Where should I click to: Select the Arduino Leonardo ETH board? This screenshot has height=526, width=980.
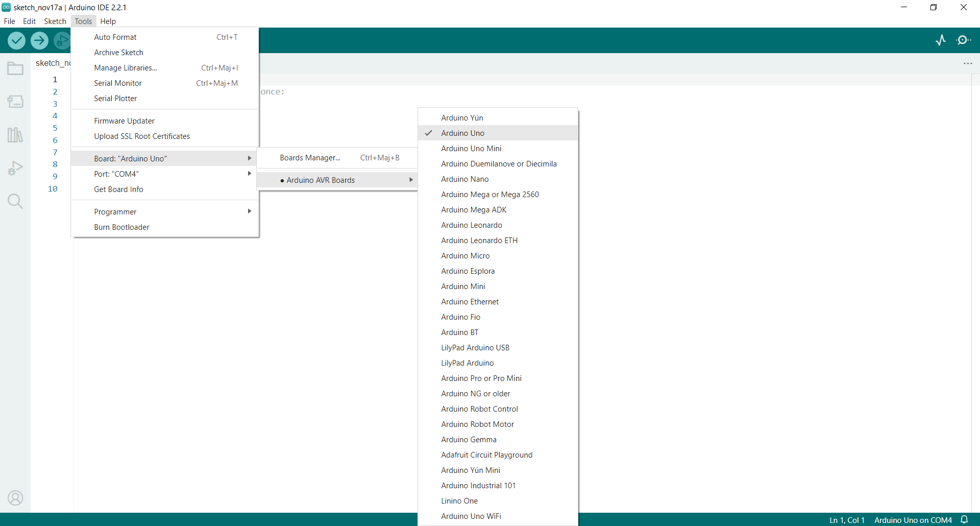coord(498,241)
